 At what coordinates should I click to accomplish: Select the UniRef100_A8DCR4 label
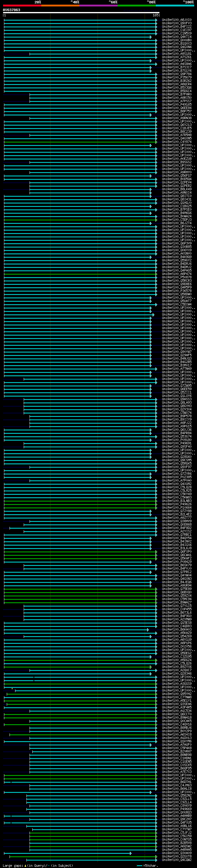pyautogui.click(x=176, y=84)
